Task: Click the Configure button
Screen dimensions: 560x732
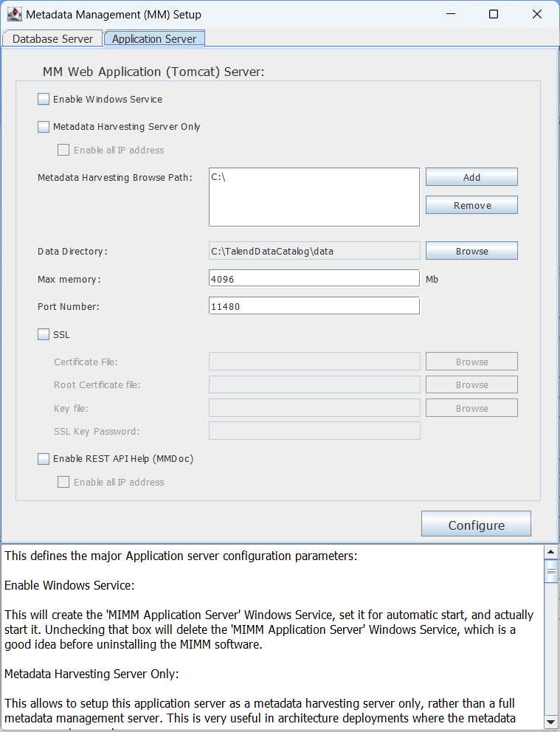Action: click(x=476, y=524)
